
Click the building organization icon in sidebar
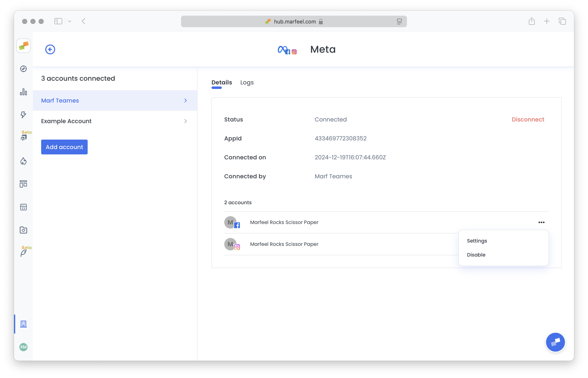point(23,324)
